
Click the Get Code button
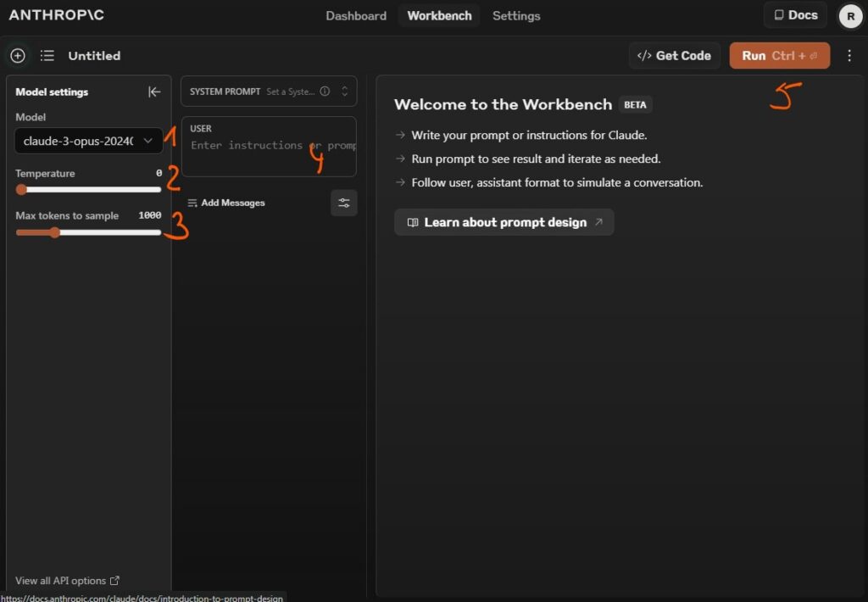point(675,56)
